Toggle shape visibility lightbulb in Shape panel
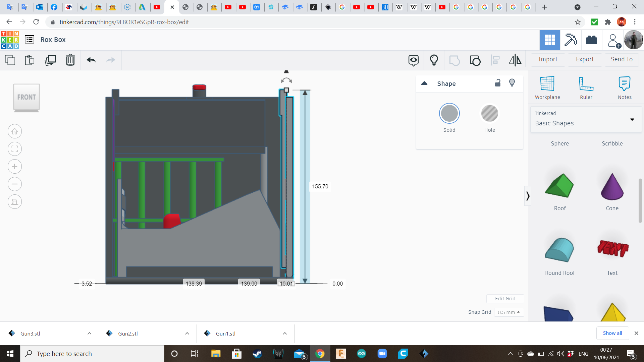This screenshot has width=644, height=362. (x=512, y=83)
